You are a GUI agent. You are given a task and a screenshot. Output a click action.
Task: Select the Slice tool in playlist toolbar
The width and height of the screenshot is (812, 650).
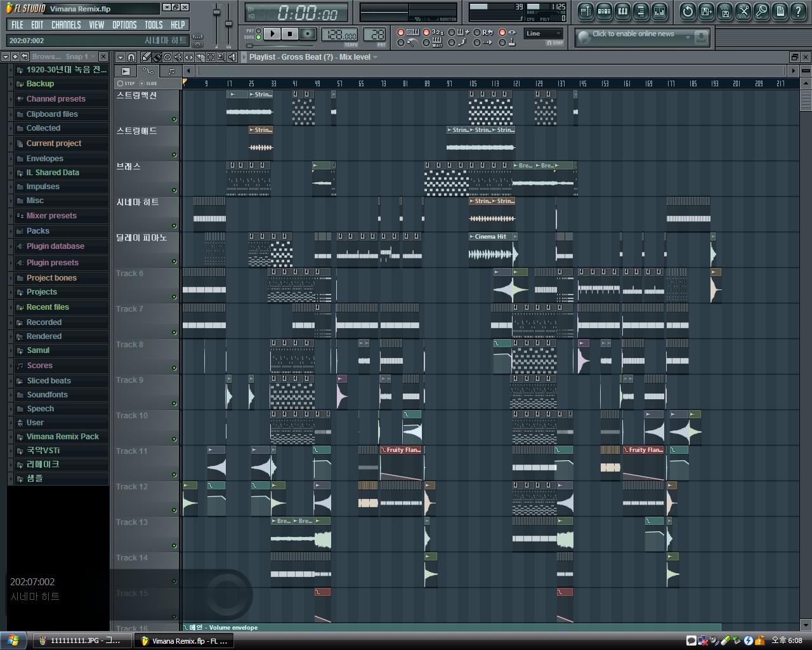tap(200, 57)
